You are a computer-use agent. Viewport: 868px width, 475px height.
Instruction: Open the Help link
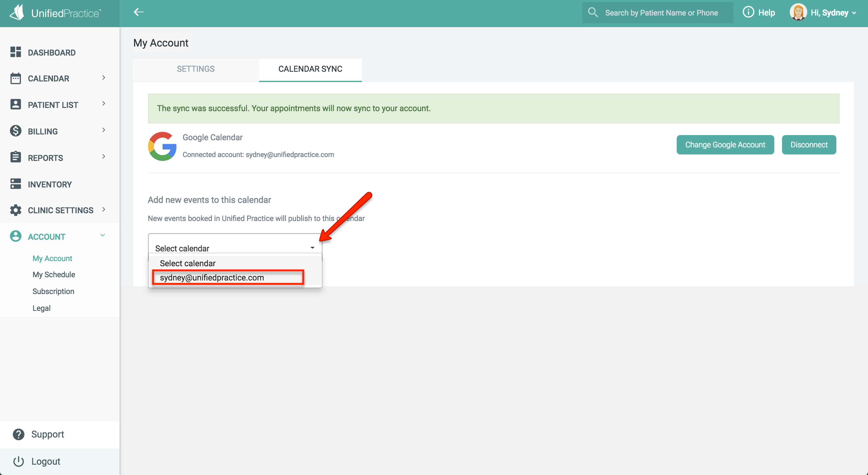[x=759, y=13]
